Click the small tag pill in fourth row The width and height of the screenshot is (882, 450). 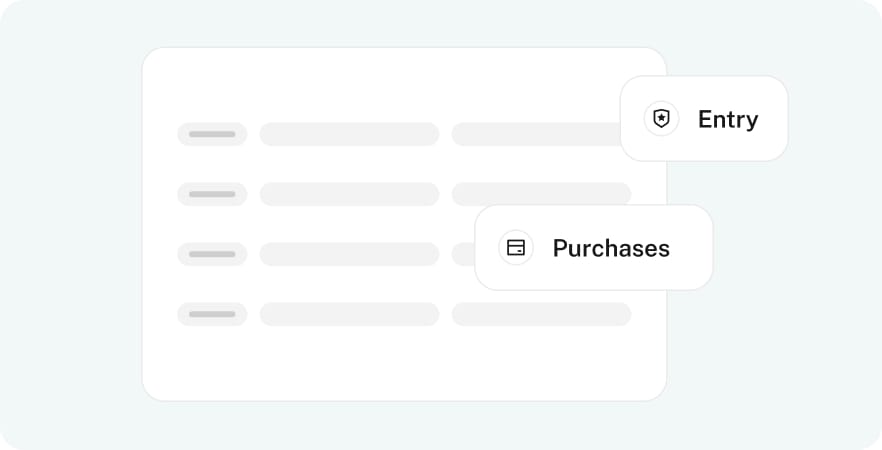pos(212,314)
